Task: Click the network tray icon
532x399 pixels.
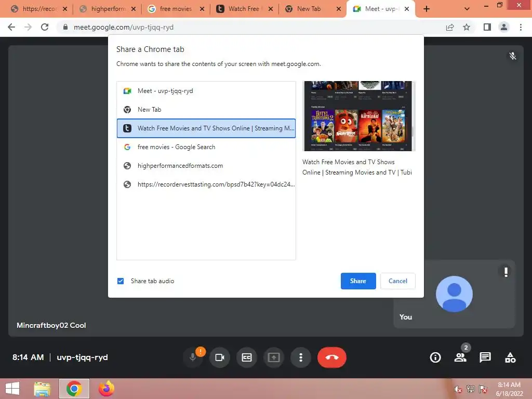Action: coord(471,389)
